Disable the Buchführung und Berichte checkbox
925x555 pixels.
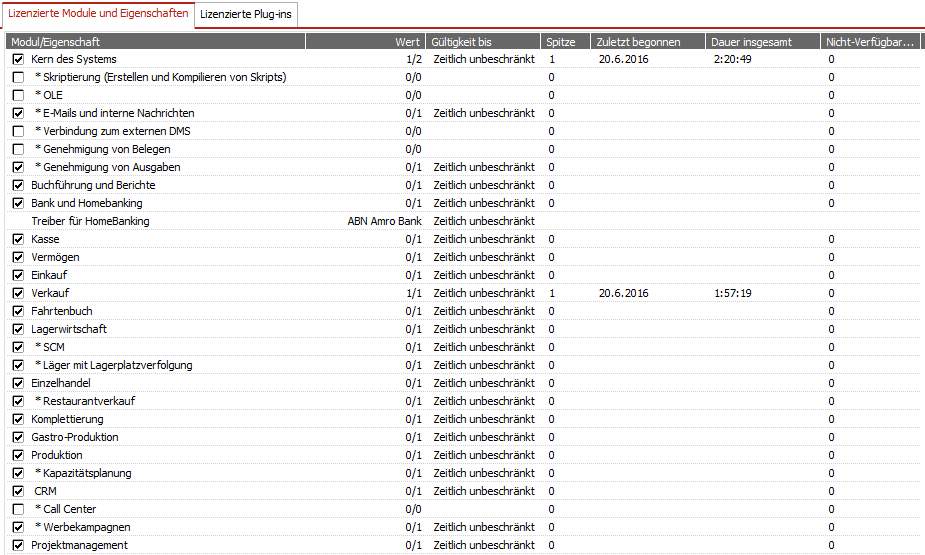18,185
